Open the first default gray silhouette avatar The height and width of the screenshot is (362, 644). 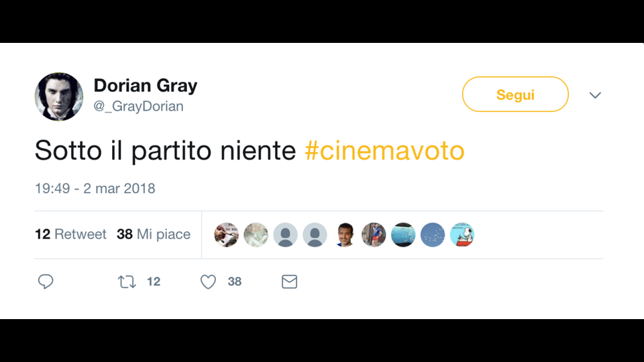pyautogui.click(x=286, y=235)
